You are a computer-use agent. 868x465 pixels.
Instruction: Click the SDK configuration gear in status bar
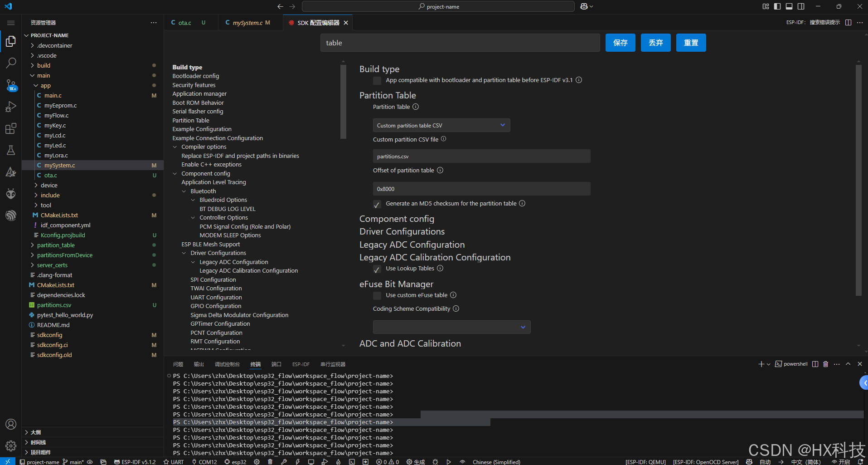(x=257, y=462)
